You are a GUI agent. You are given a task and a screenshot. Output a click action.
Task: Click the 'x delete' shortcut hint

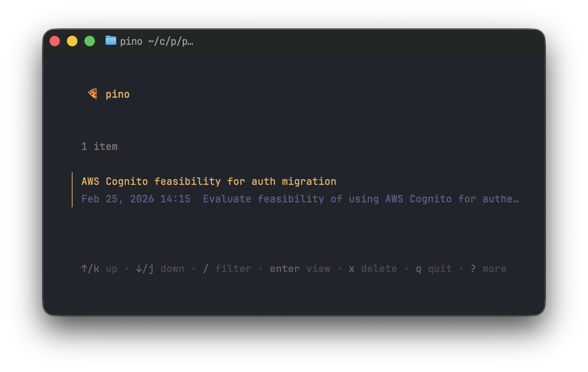pyautogui.click(x=373, y=269)
